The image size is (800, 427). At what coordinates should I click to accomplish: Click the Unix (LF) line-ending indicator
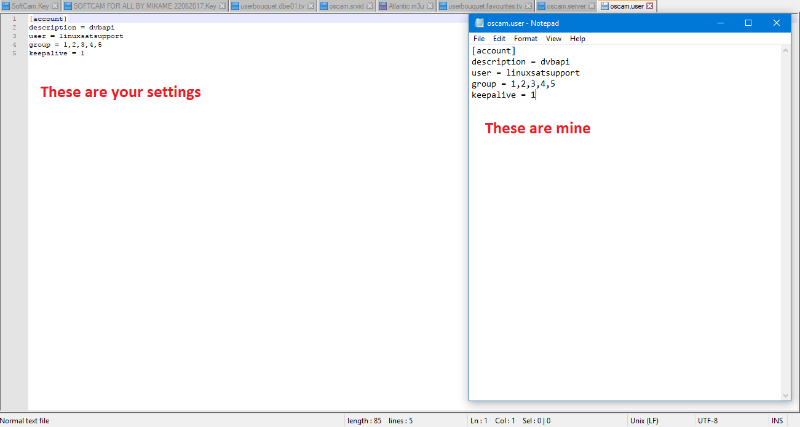click(x=644, y=421)
